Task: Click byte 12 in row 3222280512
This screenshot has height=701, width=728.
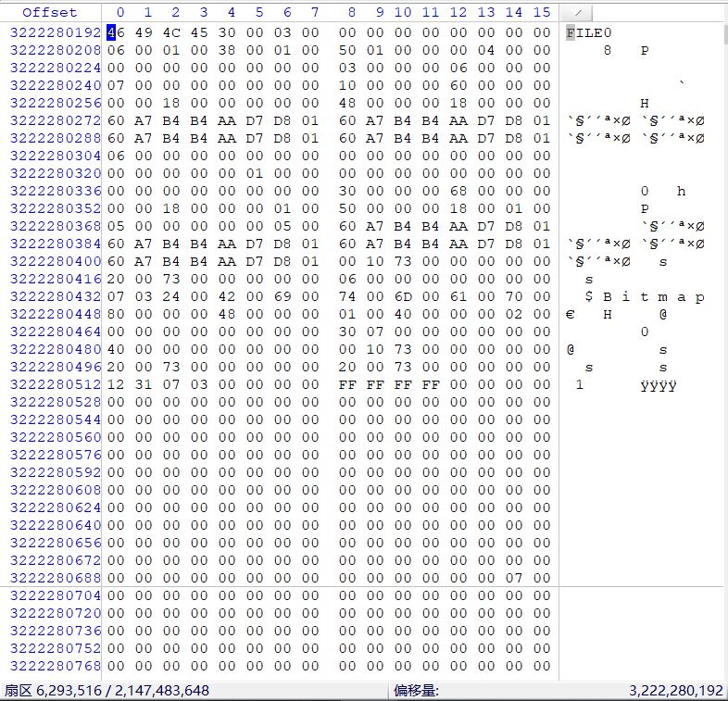Action: coord(116,385)
